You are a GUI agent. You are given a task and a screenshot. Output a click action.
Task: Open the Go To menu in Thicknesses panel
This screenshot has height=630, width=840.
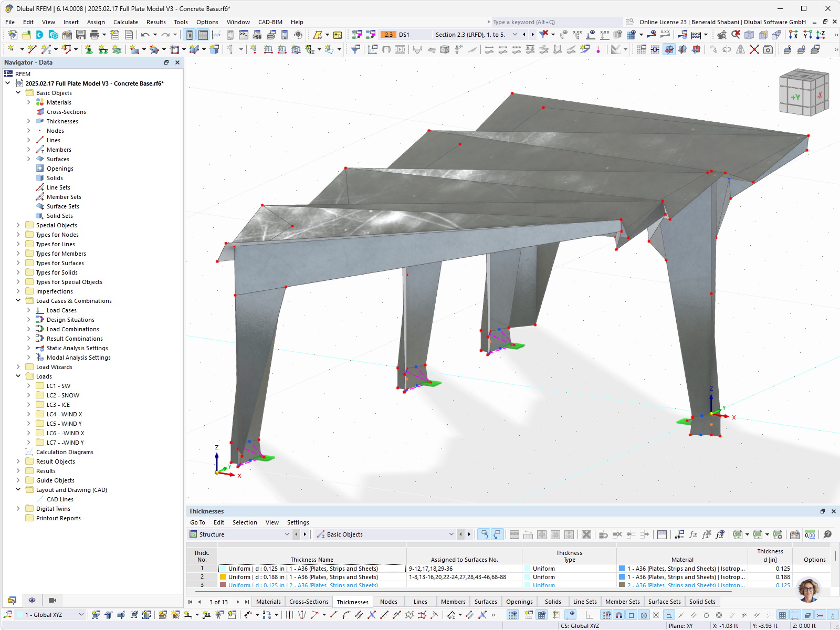pyautogui.click(x=197, y=522)
